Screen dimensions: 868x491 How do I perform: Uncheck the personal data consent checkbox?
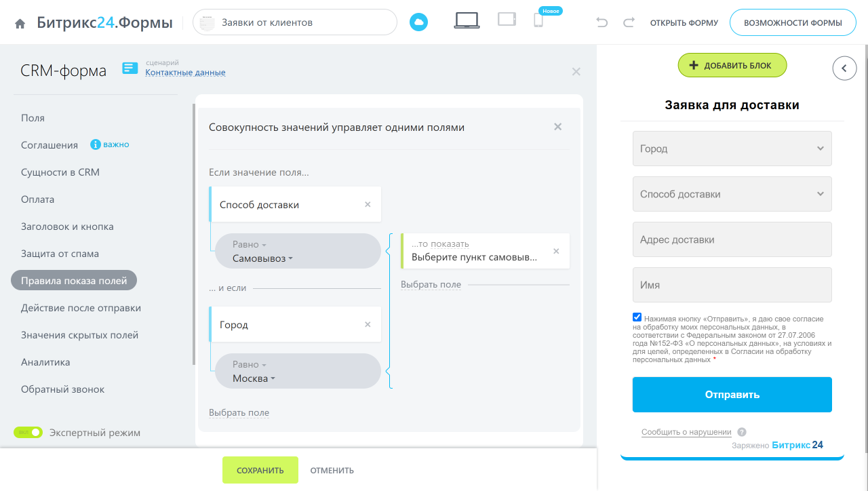(x=637, y=317)
